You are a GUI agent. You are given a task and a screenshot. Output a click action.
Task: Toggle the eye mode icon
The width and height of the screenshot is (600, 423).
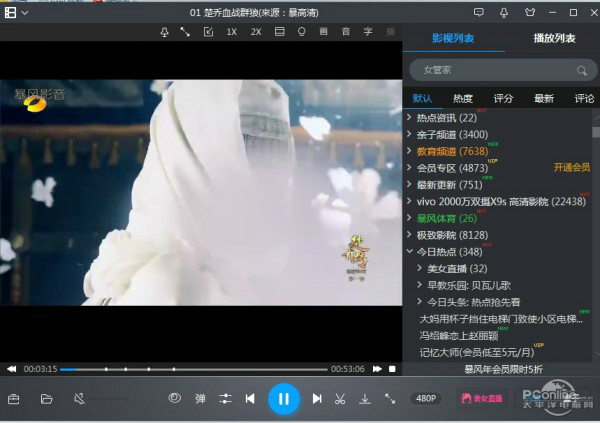[x=174, y=398]
